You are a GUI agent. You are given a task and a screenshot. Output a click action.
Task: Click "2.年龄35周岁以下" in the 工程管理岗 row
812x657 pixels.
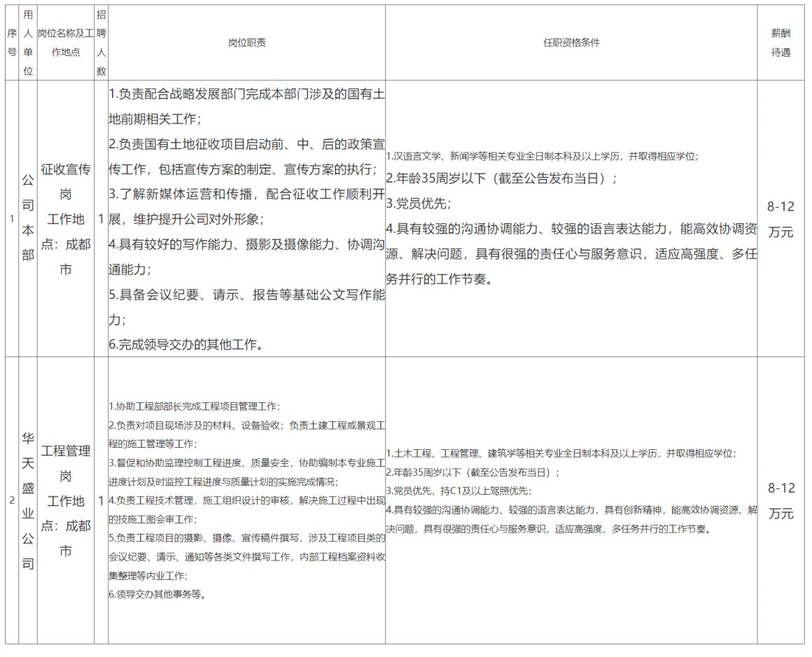[472, 472]
